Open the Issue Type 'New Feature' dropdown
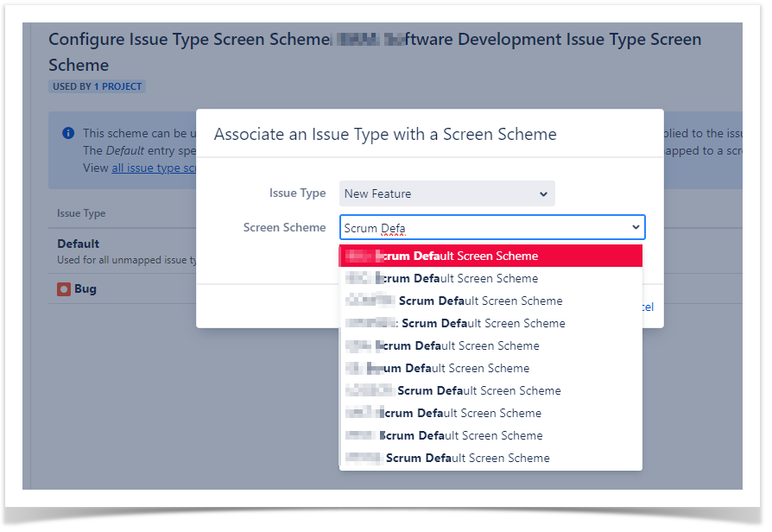The image size is (772, 532). click(x=446, y=193)
